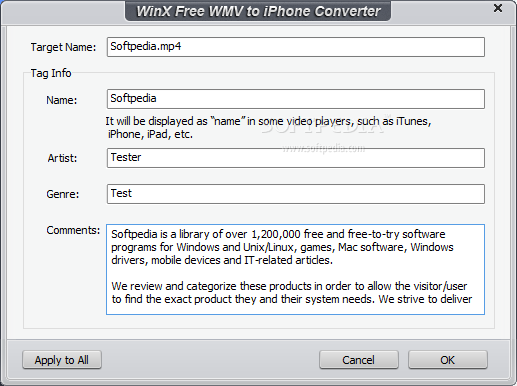The height and width of the screenshot is (386, 517).
Task: Click the WinX Free WMV to iPhone Converter title
Action: point(258,11)
